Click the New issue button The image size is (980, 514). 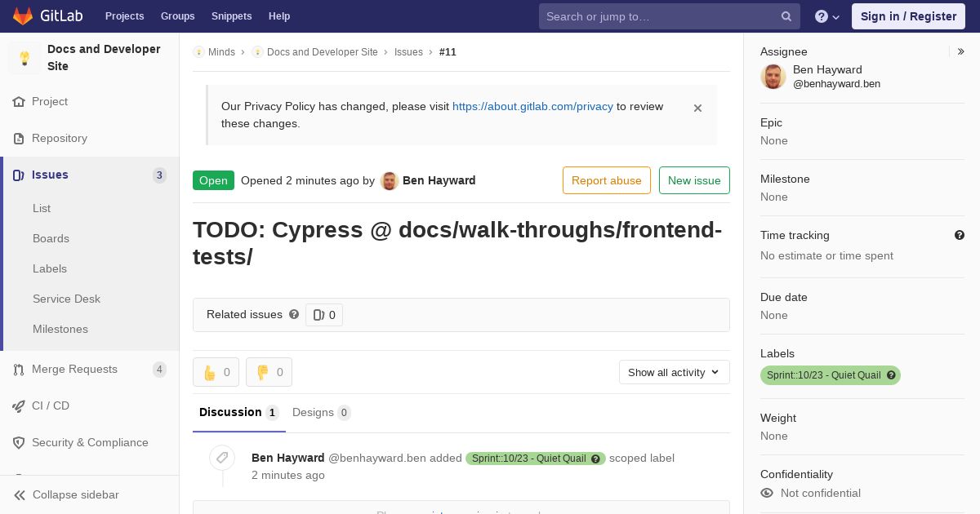pos(694,180)
